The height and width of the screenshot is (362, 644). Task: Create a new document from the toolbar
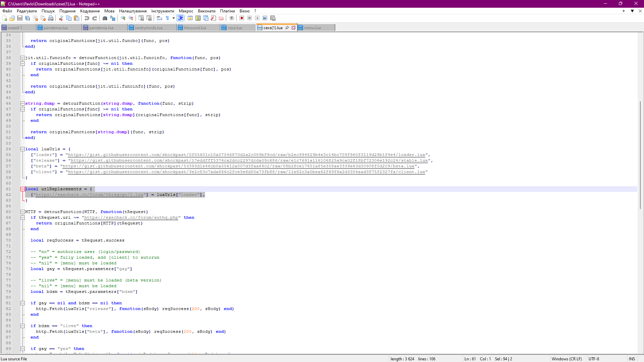[5, 18]
